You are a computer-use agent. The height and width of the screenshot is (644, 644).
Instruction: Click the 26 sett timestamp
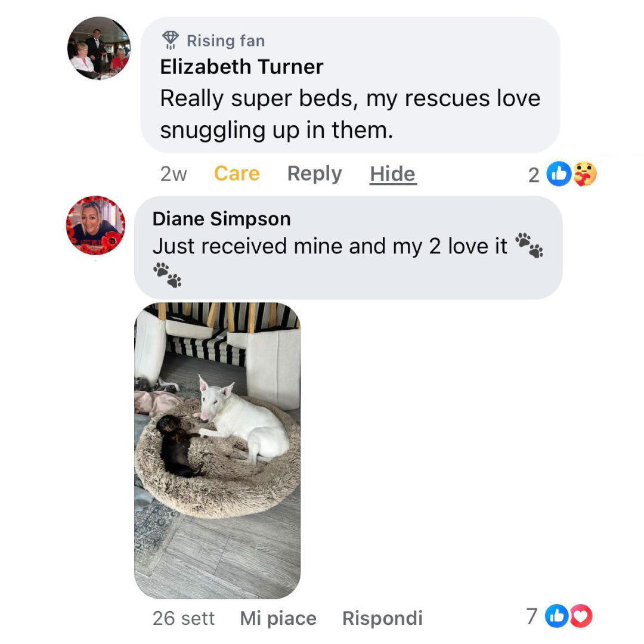[184, 618]
